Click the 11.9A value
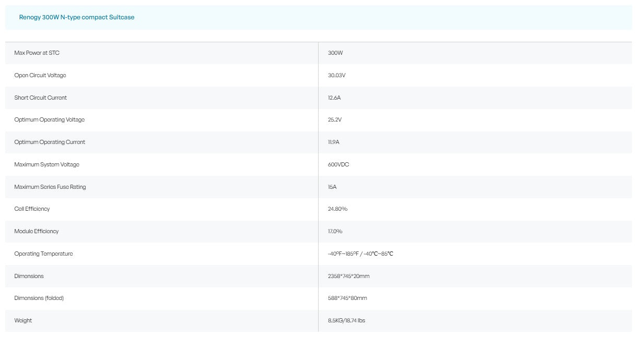644x337 pixels. 334,142
